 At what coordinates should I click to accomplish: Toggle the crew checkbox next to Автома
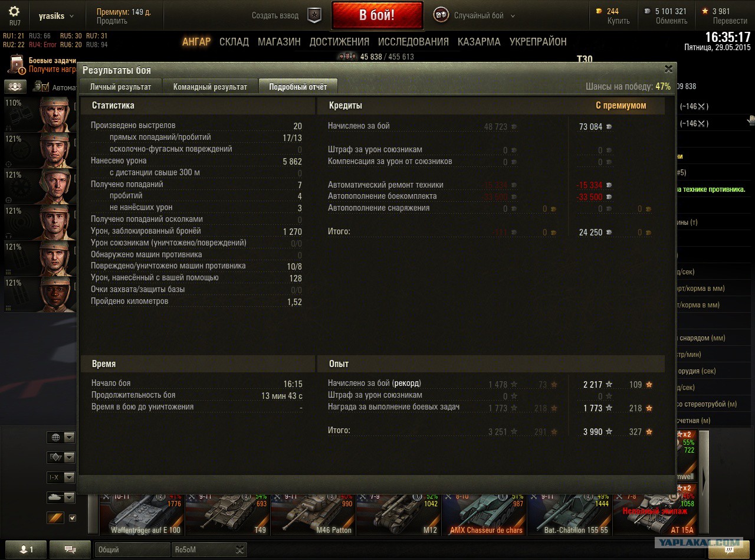coord(45,87)
